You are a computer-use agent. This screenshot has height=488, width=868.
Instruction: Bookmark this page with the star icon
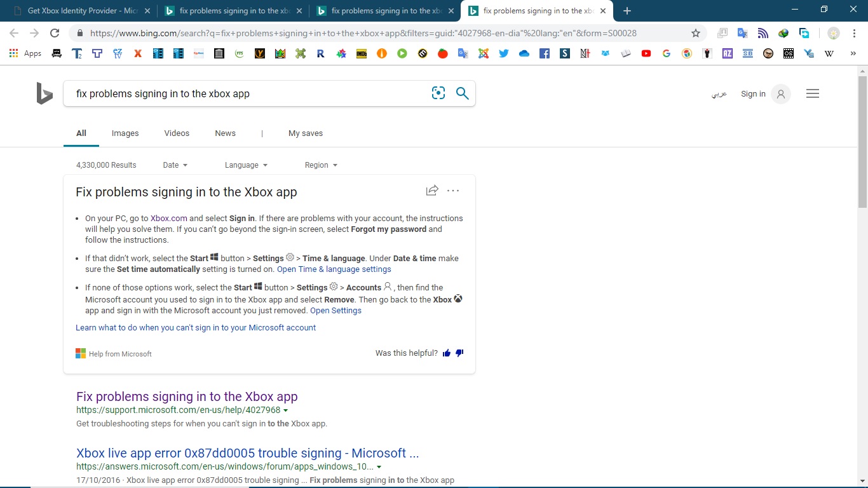[696, 33]
